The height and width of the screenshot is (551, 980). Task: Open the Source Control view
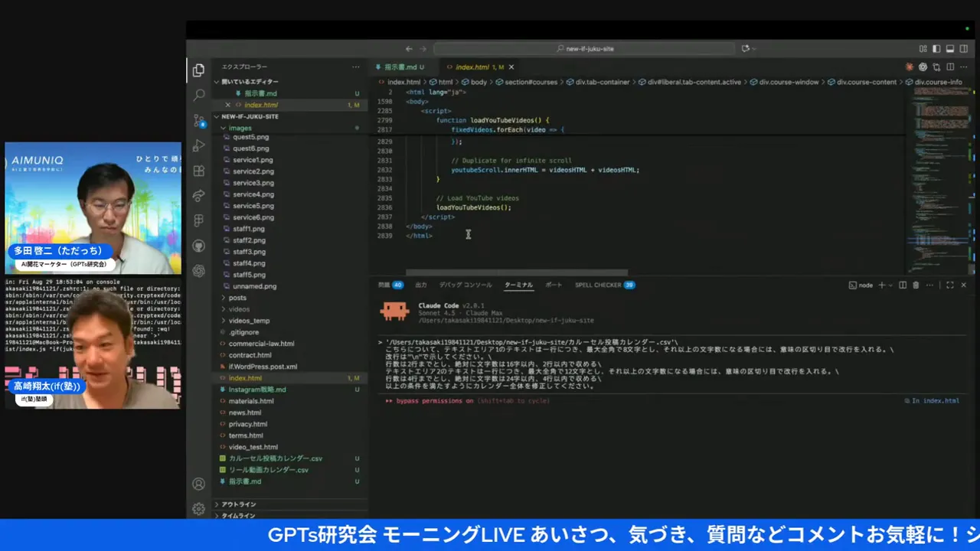pyautogui.click(x=198, y=120)
